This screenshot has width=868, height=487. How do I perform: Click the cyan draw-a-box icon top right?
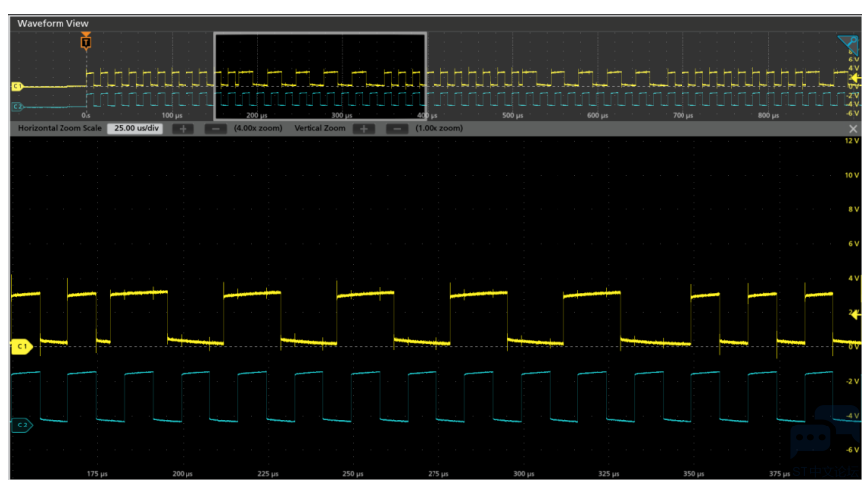[848, 44]
